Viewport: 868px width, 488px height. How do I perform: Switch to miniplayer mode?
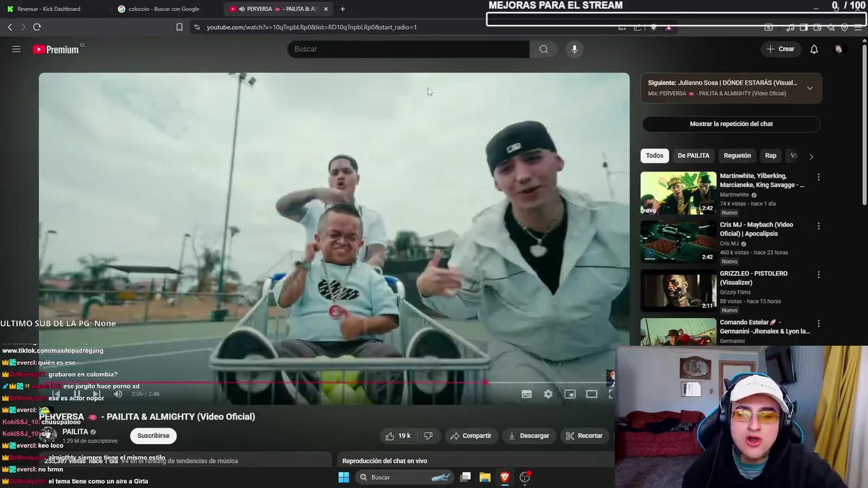(x=570, y=394)
